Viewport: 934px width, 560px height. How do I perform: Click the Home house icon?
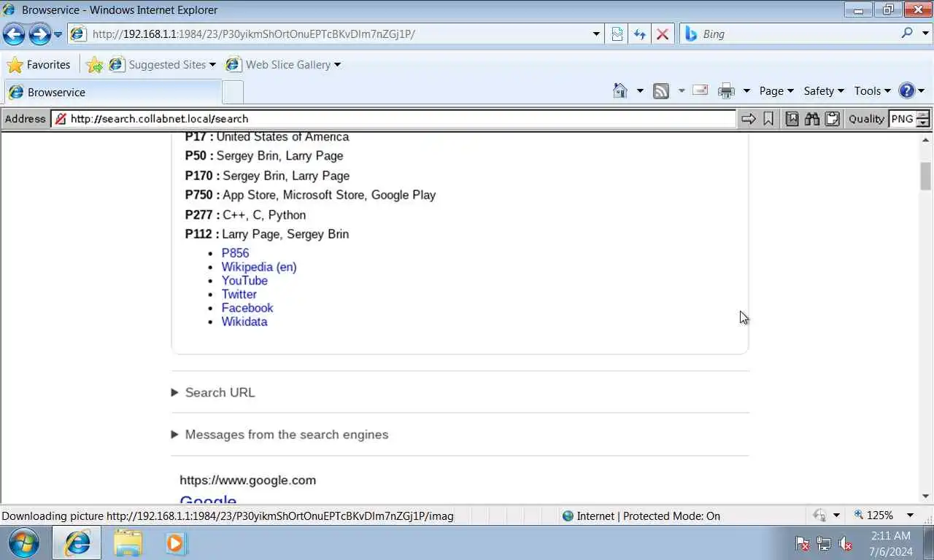pos(620,91)
